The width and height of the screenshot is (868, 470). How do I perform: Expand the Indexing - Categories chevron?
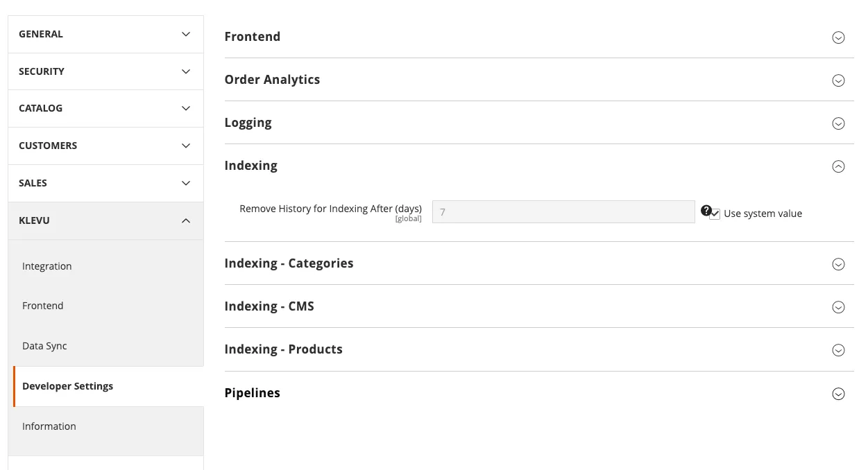coord(838,264)
